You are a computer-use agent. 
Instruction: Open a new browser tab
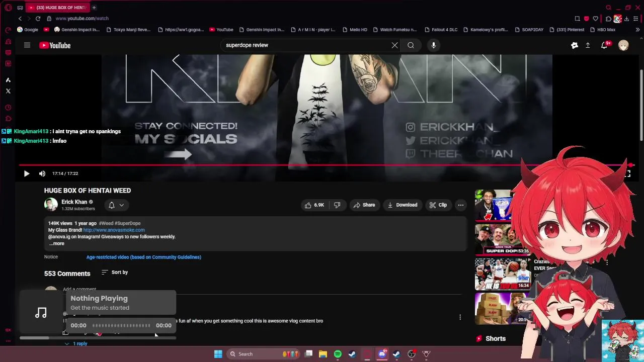coord(94,8)
